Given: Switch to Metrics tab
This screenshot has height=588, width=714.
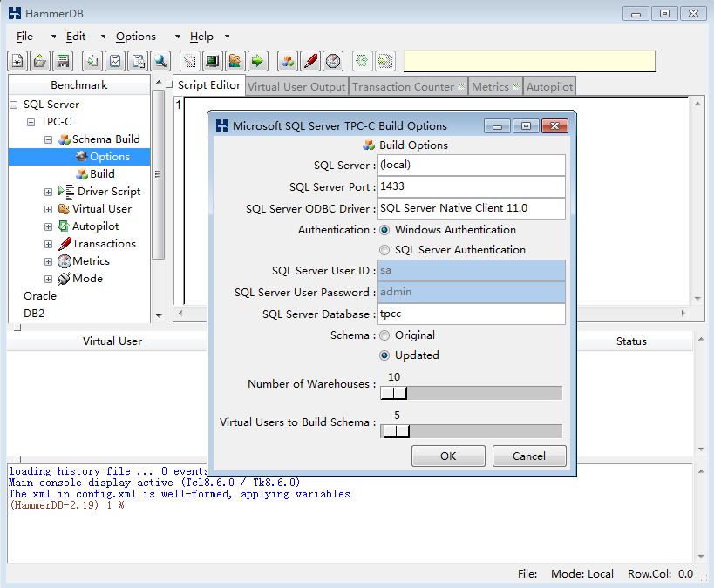Looking at the screenshot, I should 495,86.
